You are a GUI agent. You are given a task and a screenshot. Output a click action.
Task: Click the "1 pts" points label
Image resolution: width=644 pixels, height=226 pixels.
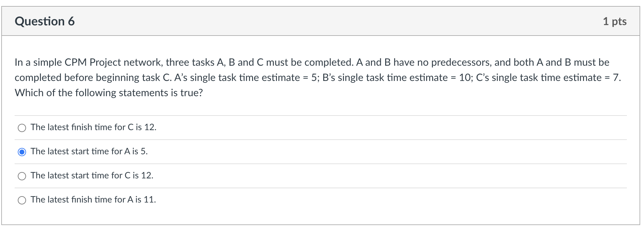[615, 21]
